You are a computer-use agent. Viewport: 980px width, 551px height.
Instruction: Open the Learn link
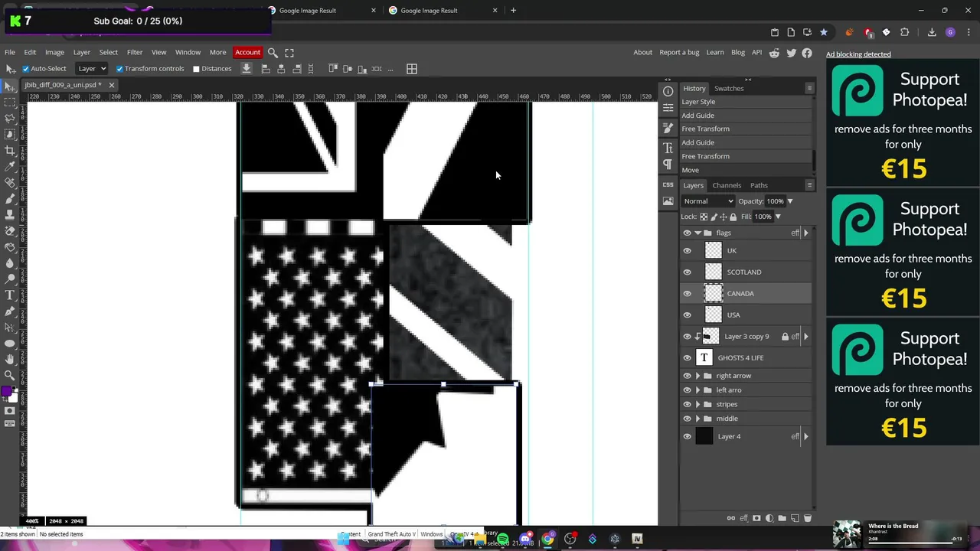coord(715,52)
